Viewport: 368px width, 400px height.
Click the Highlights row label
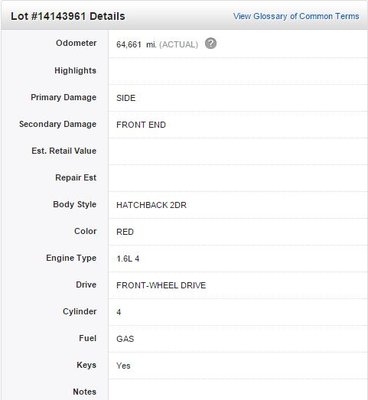75,70
